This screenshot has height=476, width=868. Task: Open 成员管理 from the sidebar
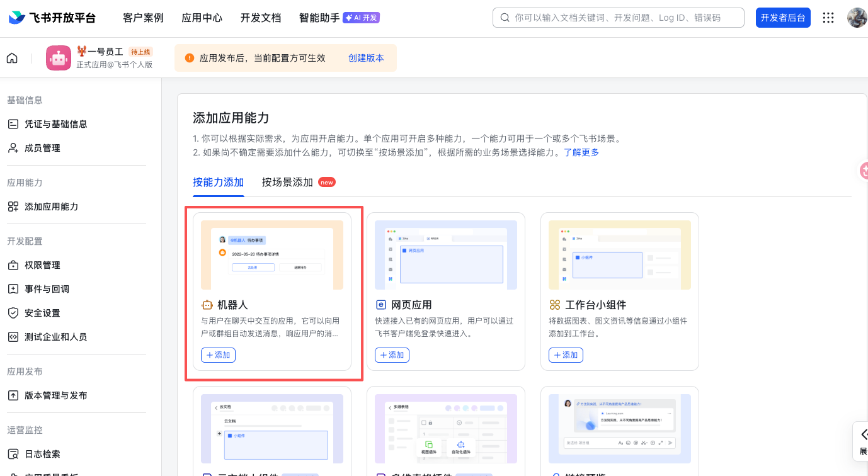[13, 147]
